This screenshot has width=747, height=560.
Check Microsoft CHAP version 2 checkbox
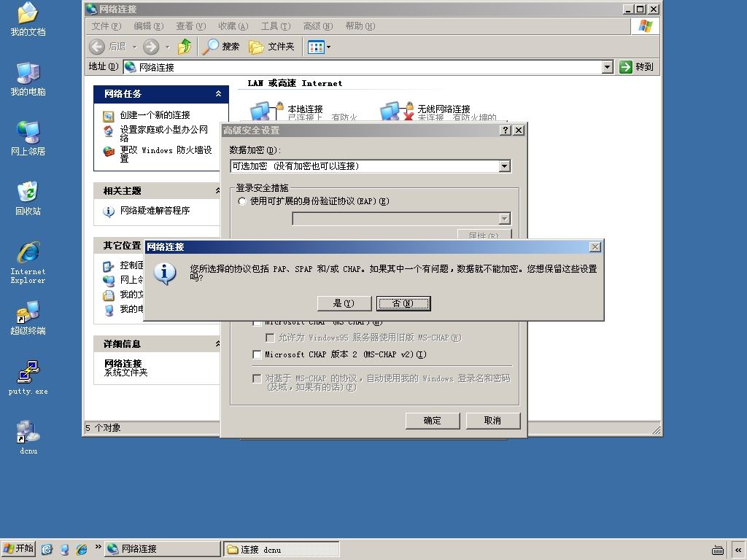(x=257, y=354)
